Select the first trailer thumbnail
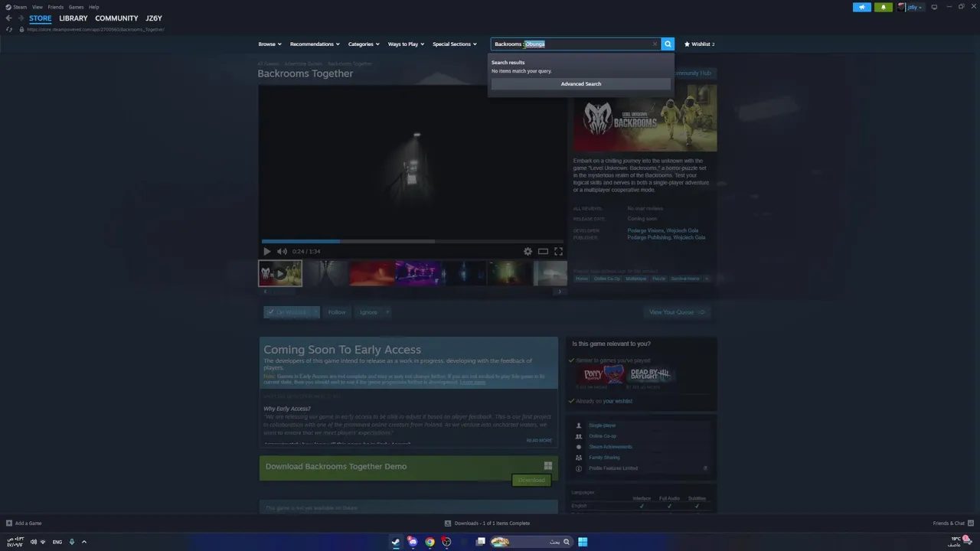Screen dimensions: 980x551 [280, 273]
